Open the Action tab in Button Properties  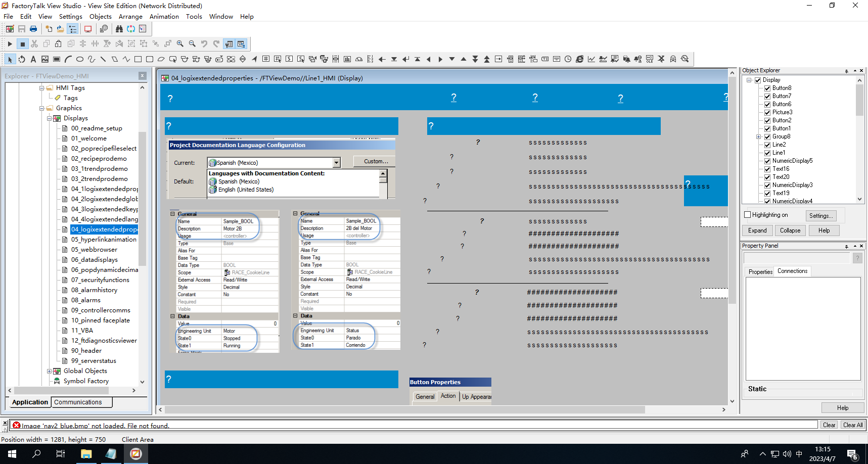448,396
